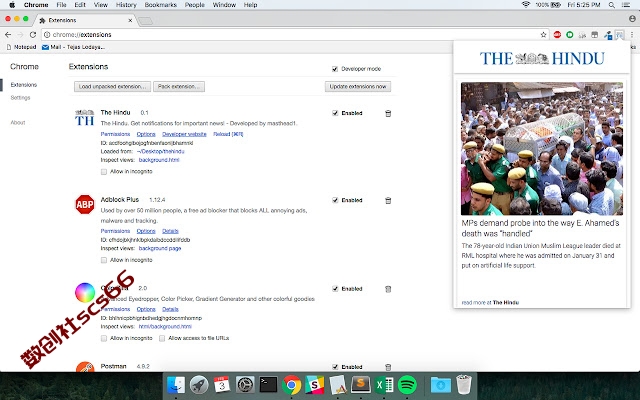640x400 pixels.
Task: Open Excel from the dock
Action: tap(384, 384)
